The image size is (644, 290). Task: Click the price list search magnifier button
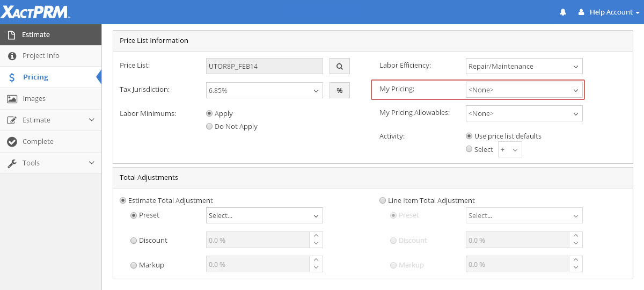tap(339, 66)
